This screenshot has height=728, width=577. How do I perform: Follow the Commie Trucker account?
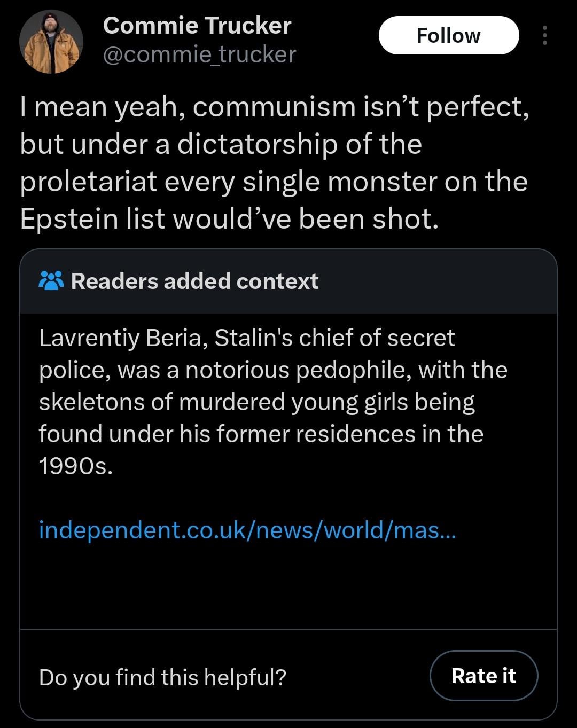(448, 35)
